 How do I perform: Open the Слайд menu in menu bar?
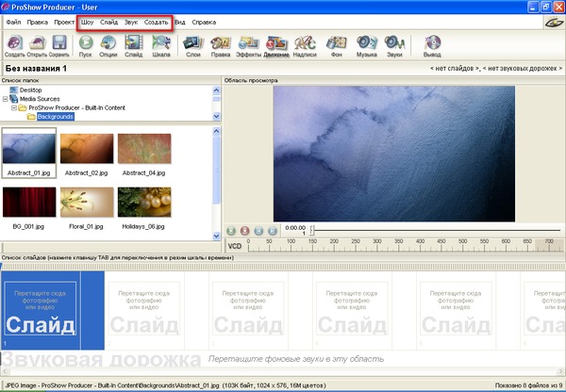tap(108, 23)
